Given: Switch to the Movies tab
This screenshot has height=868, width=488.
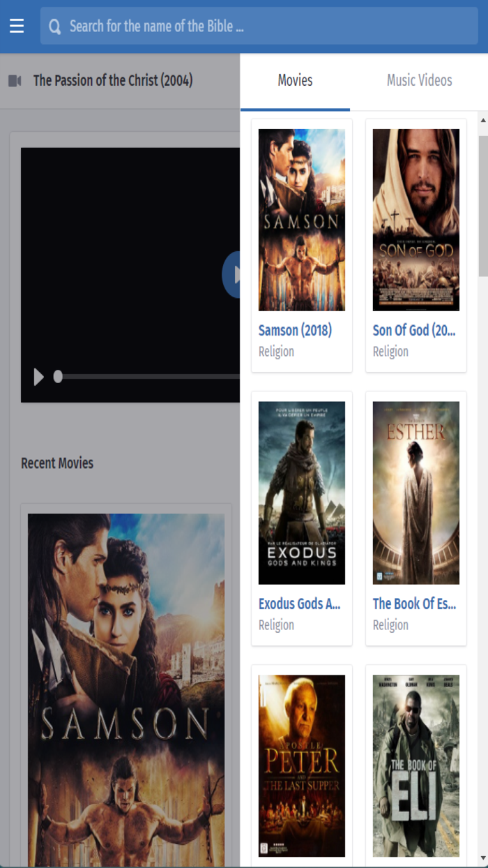Looking at the screenshot, I should 295,80.
